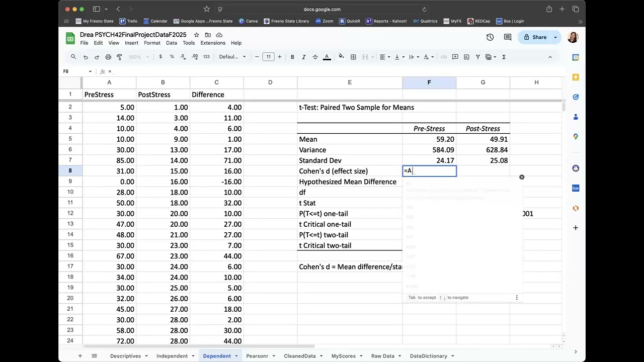Format as percent icon

[172, 57]
